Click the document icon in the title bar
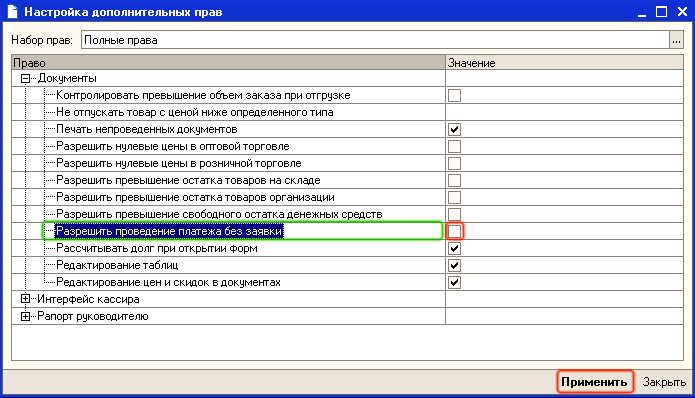695x398 pixels. 12,12
